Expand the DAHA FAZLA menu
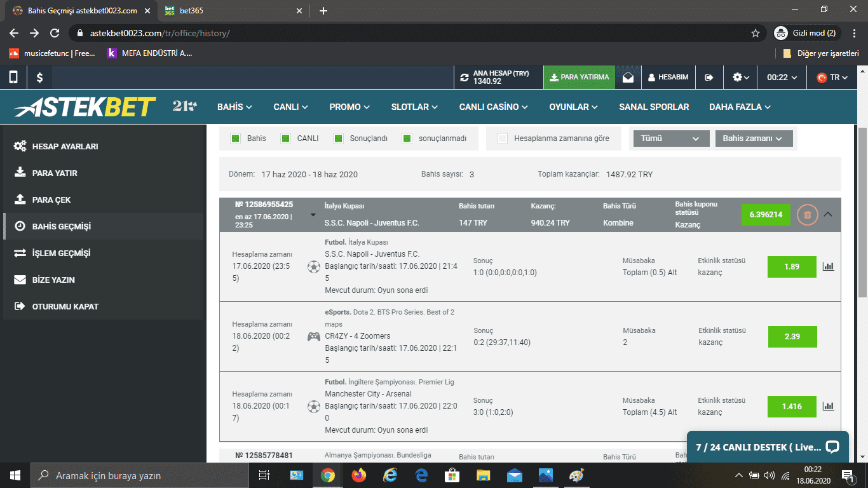 (x=740, y=107)
